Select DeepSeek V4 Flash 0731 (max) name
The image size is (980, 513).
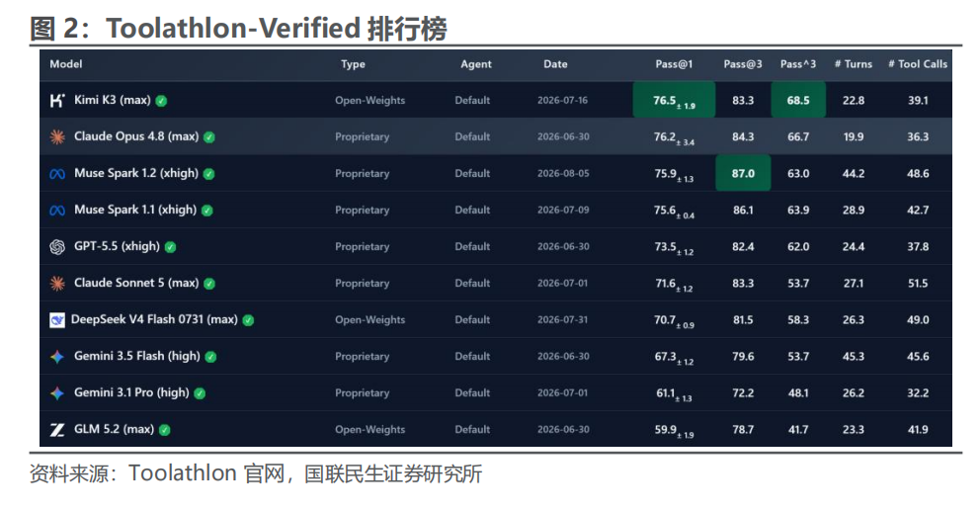[154, 319]
